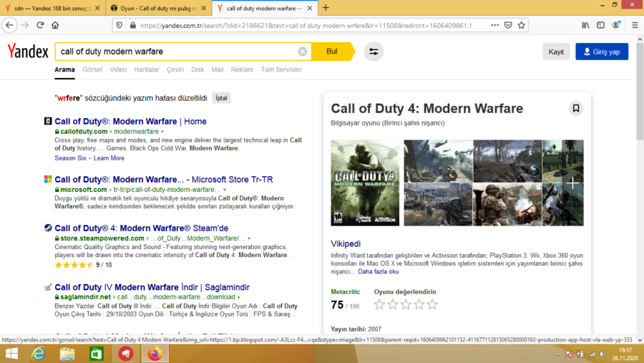Open the red app icon in taskbar
The height and width of the screenshot is (363, 644).
pyautogui.click(x=126, y=354)
